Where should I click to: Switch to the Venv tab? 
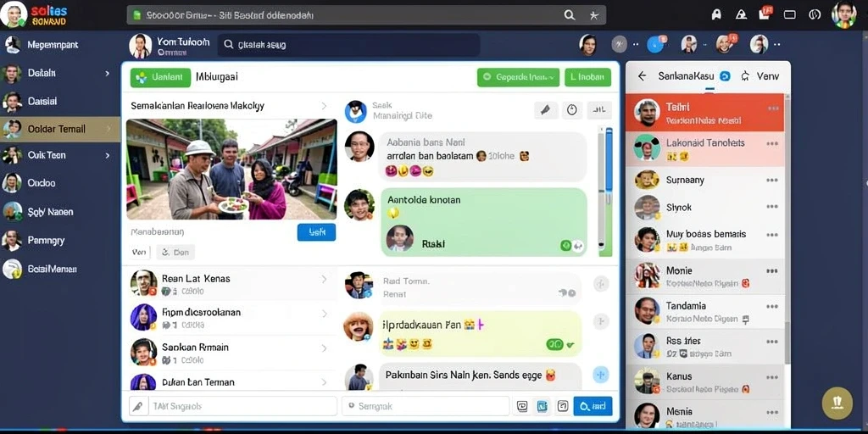[x=767, y=76]
